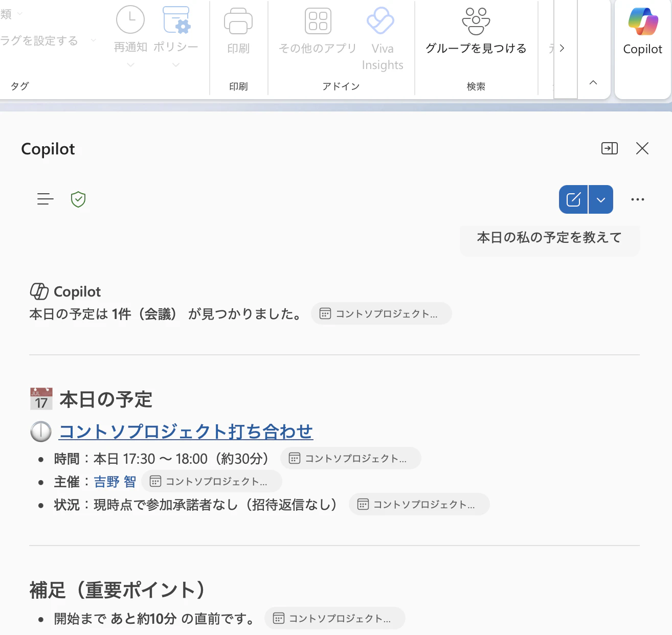672x635 pixels.
Task: Click the citation chip beside 開始まで line
Action: pos(335,618)
